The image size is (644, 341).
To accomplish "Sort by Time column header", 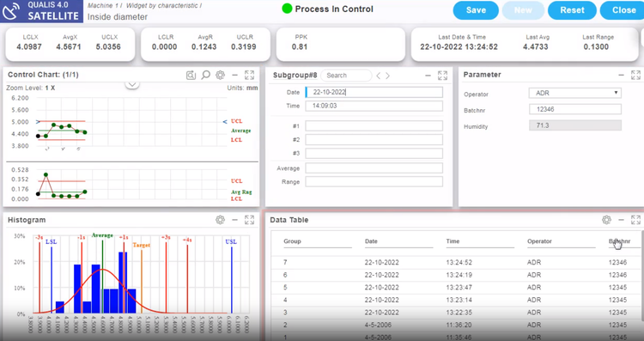I will tap(453, 241).
